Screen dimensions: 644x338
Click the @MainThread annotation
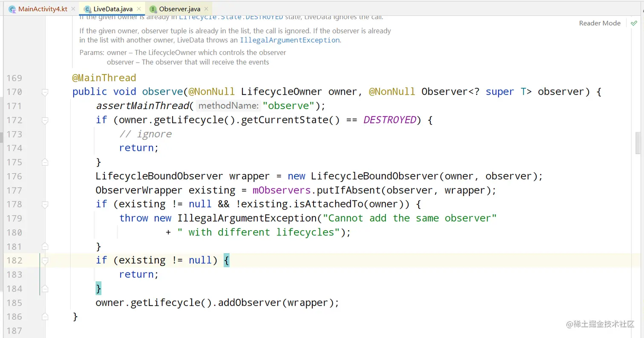[x=104, y=78]
